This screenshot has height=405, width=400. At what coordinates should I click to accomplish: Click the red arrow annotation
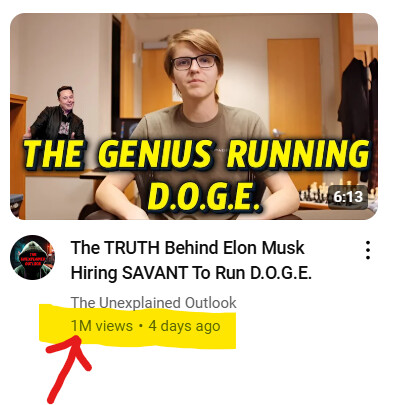[x=68, y=369]
